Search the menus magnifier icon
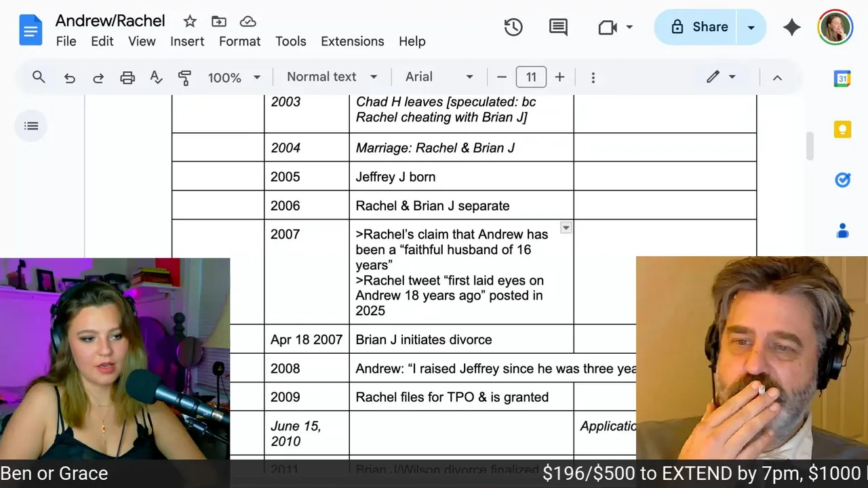This screenshot has width=868, height=488. coord(39,77)
